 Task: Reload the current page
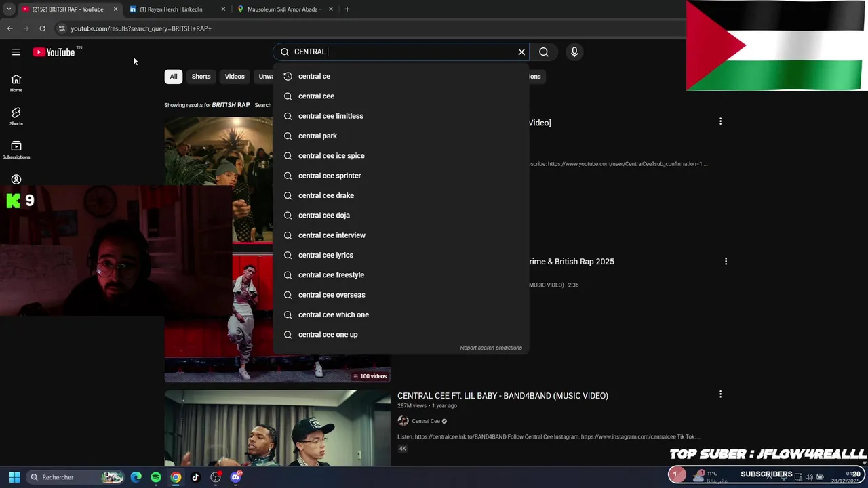(x=42, y=28)
